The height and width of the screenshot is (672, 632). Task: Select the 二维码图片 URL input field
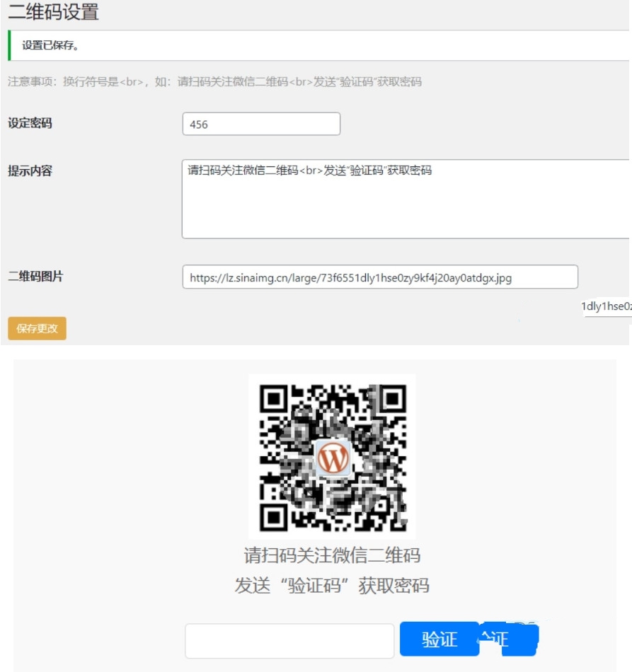[x=380, y=277]
